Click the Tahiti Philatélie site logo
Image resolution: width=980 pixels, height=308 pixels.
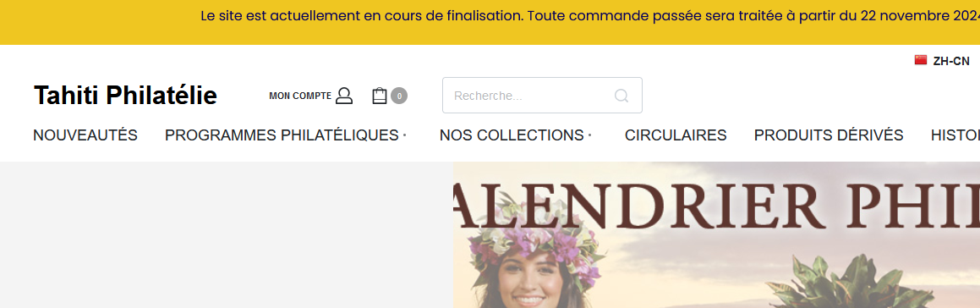[x=125, y=95]
